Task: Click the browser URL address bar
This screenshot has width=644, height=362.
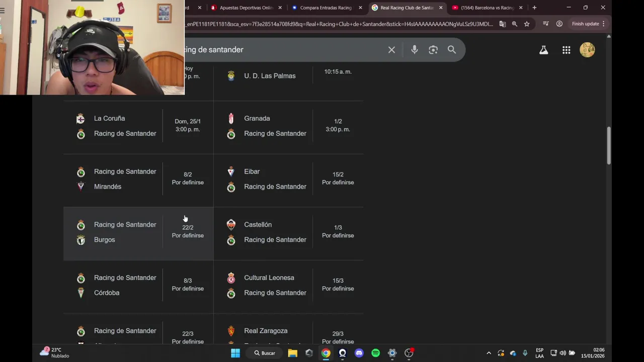Action: pyautogui.click(x=340, y=24)
